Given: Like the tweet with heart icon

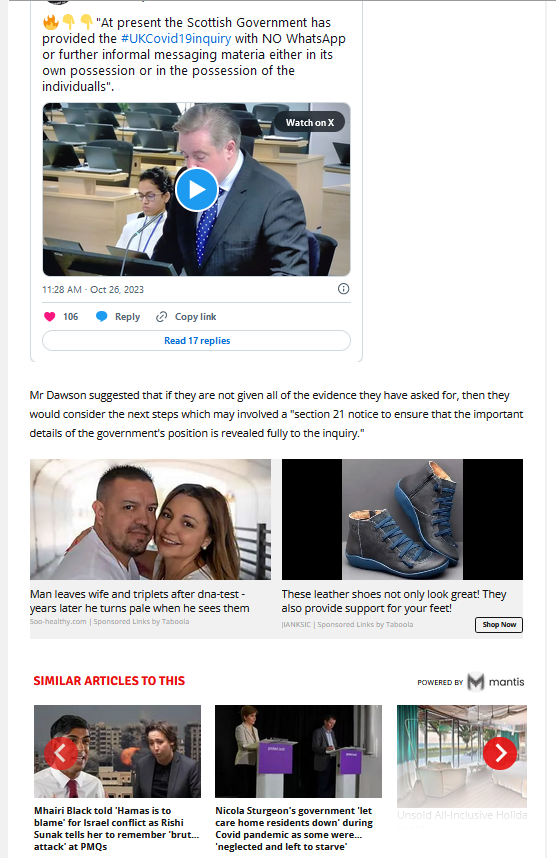Looking at the screenshot, I should 50,317.
